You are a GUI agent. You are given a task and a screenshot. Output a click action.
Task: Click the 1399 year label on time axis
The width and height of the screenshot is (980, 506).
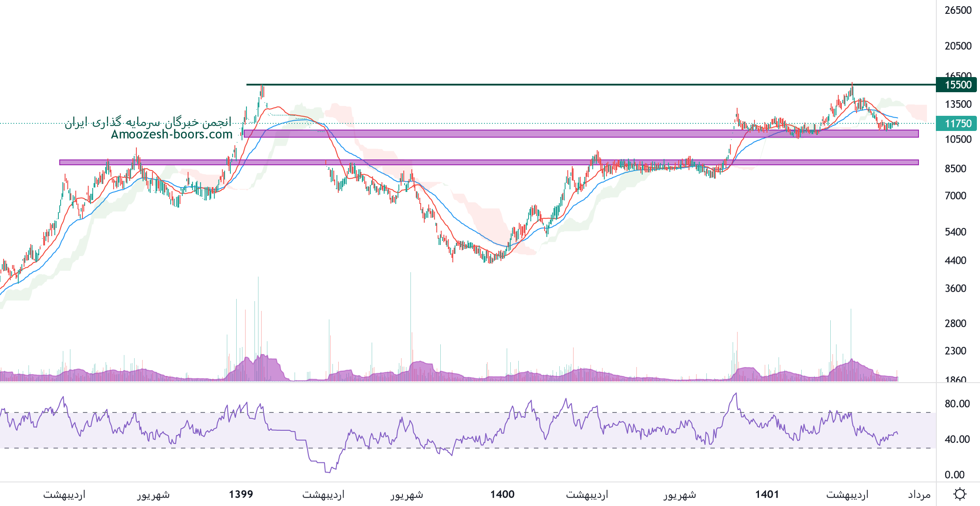coord(241,494)
